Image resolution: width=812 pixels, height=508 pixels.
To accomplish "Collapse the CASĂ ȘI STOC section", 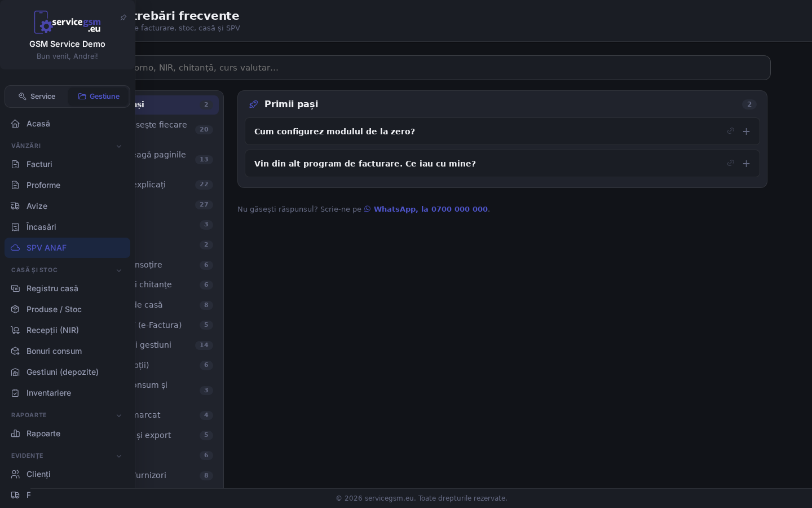I will (119, 270).
